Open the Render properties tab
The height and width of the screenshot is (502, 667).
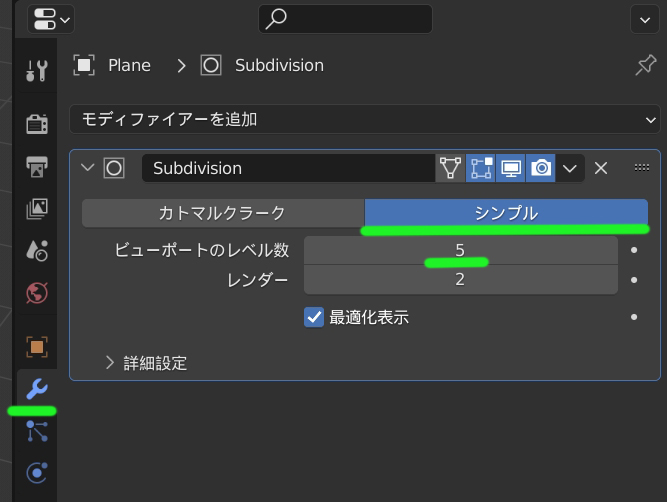click(37, 124)
